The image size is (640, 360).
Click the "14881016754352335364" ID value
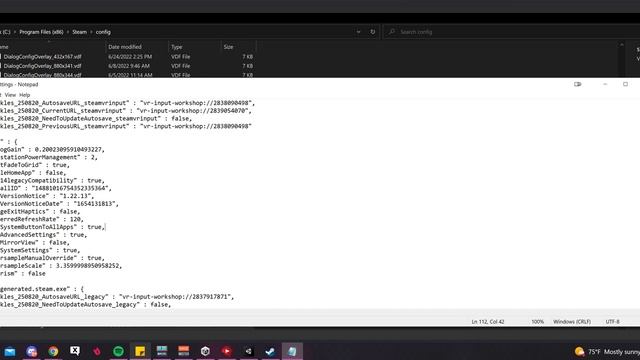[x=71, y=188]
